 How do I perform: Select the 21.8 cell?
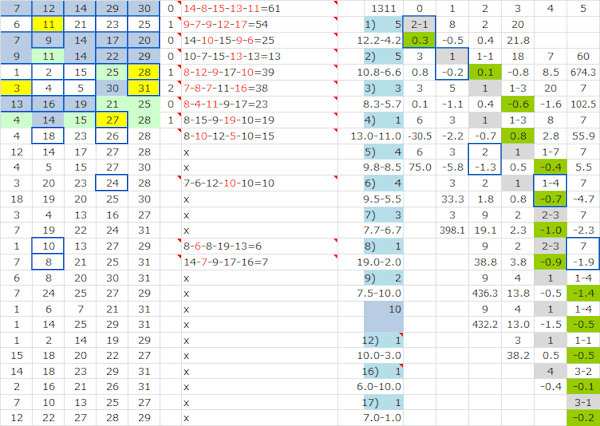(518, 41)
